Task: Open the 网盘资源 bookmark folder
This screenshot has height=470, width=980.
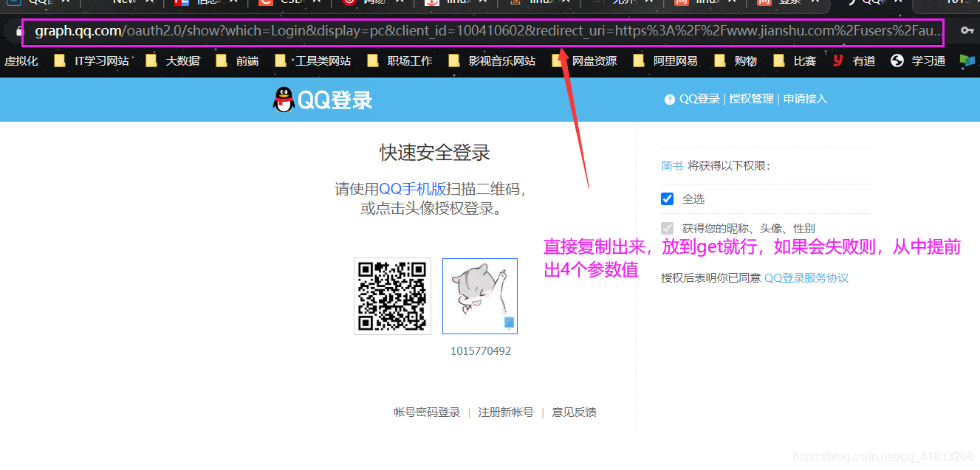Action: click(x=584, y=61)
